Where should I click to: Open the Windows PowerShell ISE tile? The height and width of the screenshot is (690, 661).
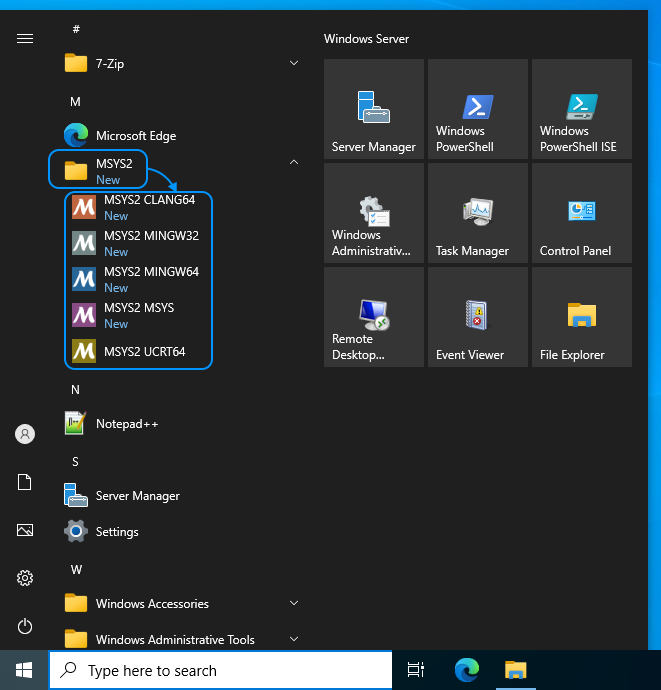pyautogui.click(x=582, y=109)
